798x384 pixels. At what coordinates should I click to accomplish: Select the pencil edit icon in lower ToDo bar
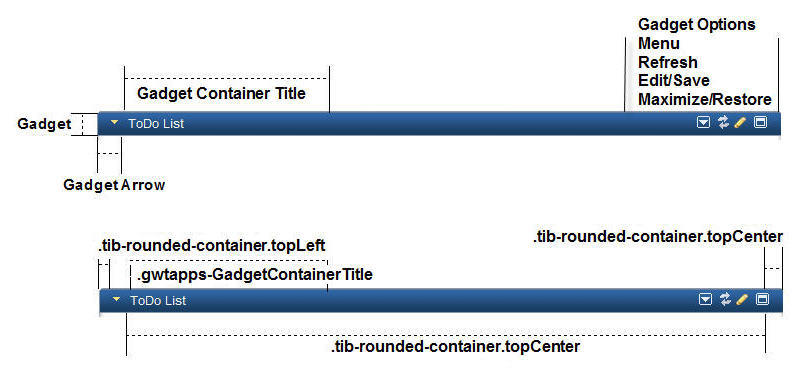(742, 300)
